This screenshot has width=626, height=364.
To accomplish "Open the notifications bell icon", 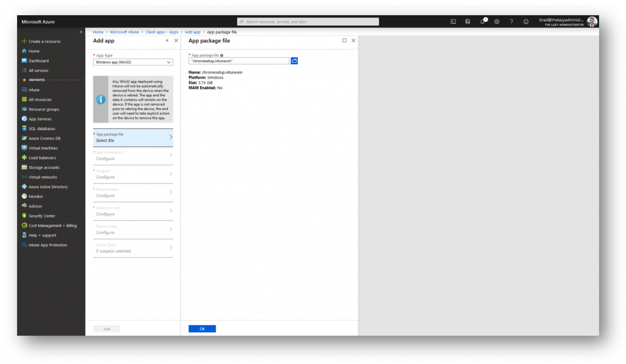I will (483, 21).
